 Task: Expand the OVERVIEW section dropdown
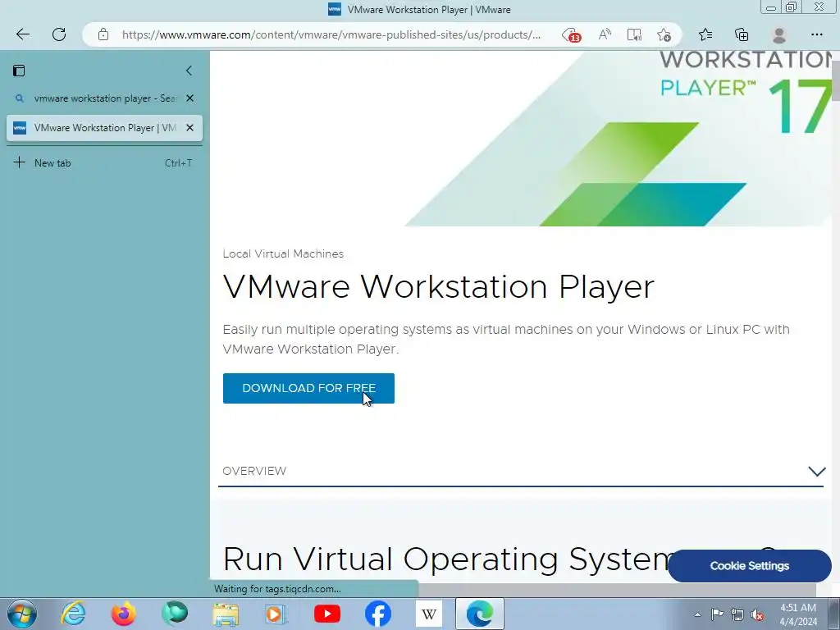click(816, 472)
